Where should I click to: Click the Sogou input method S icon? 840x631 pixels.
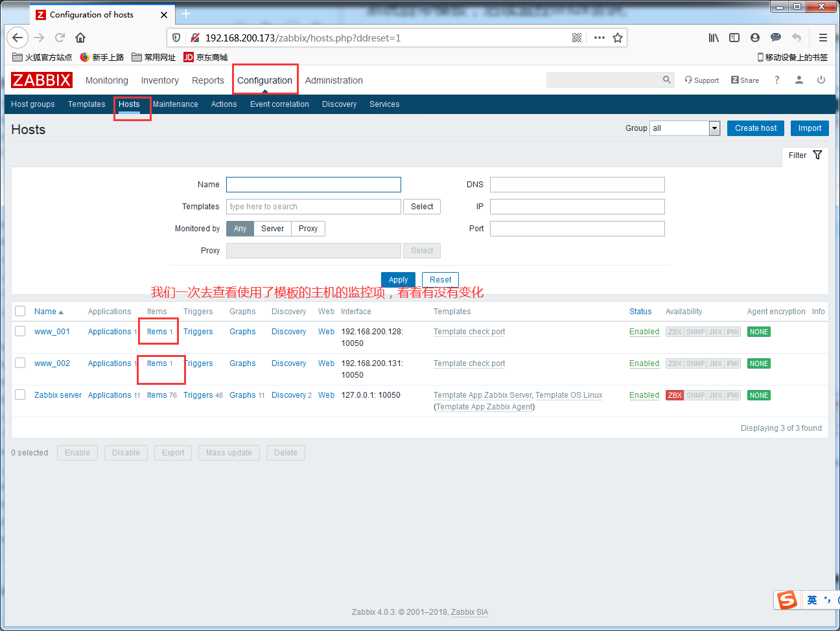point(787,600)
